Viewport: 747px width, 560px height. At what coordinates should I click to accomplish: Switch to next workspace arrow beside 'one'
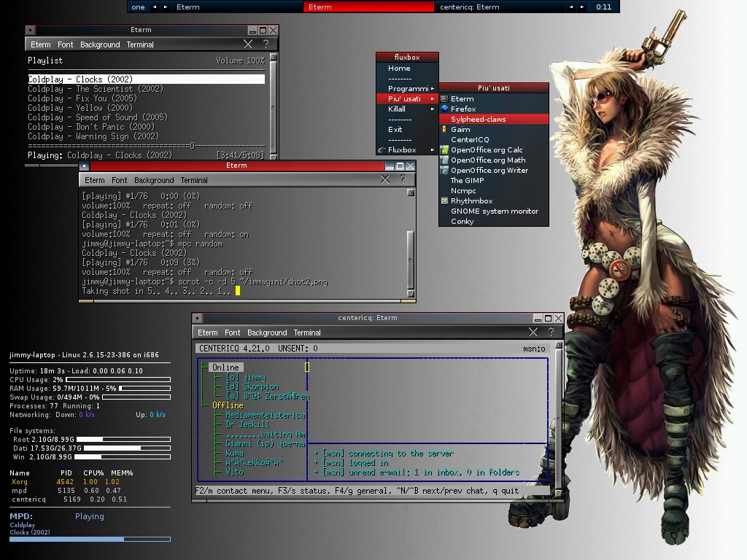coord(166,7)
